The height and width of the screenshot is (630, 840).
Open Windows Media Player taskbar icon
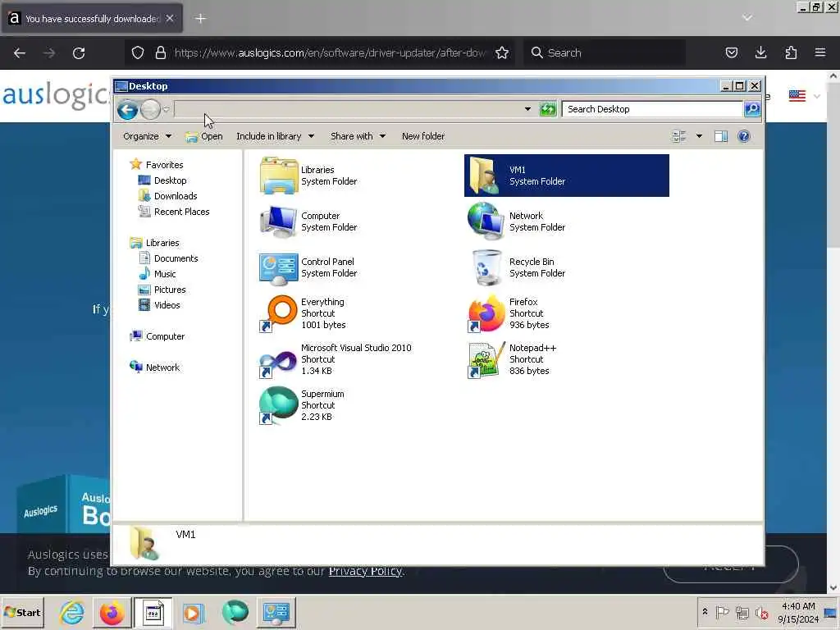click(x=194, y=612)
